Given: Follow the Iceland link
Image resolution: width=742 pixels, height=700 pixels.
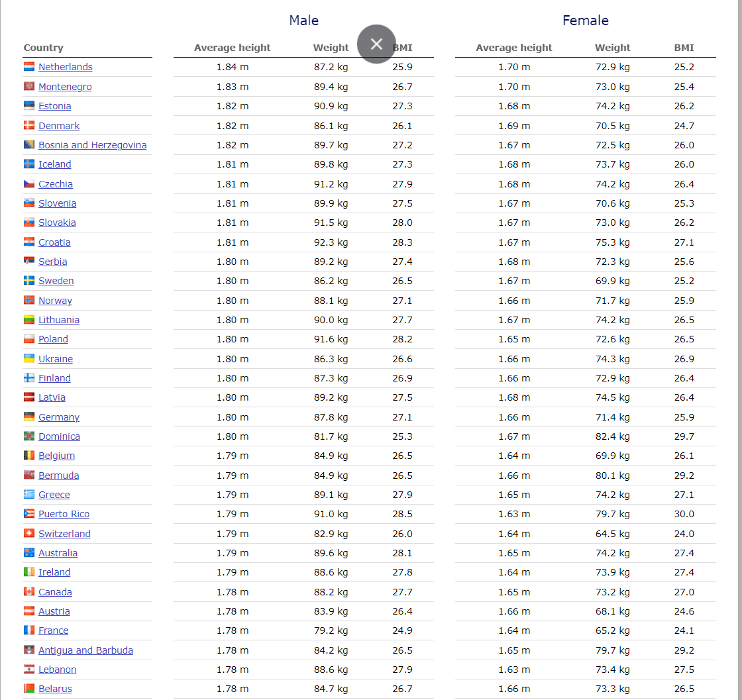Looking at the screenshot, I should [54, 164].
